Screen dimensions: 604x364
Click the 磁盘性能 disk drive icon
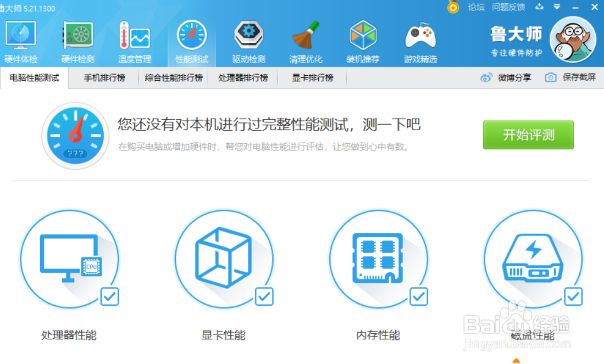click(x=533, y=259)
